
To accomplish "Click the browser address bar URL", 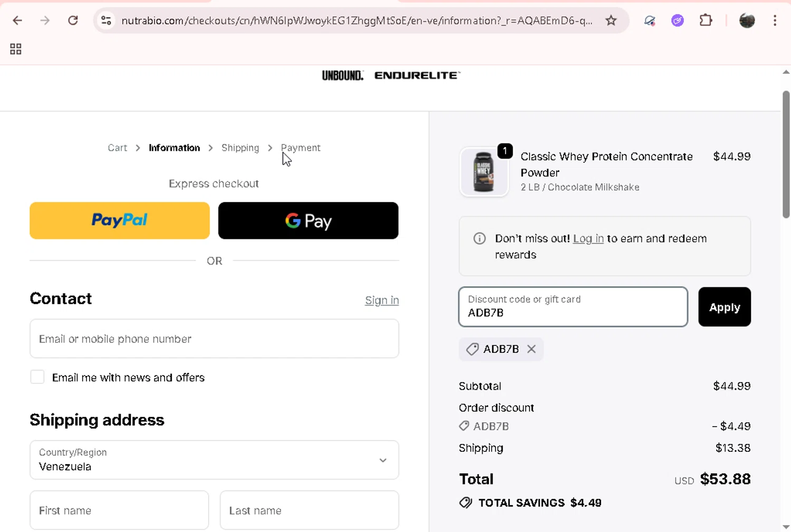I will tap(357, 21).
